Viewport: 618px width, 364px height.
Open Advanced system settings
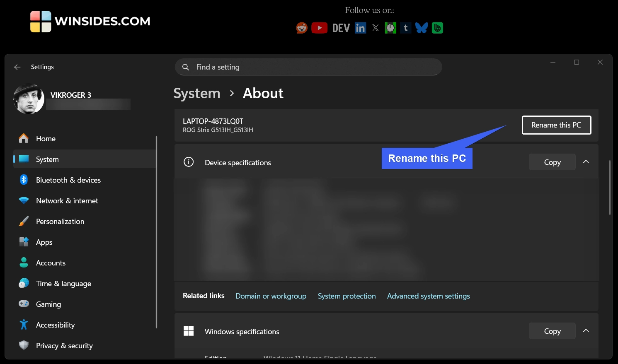click(428, 296)
